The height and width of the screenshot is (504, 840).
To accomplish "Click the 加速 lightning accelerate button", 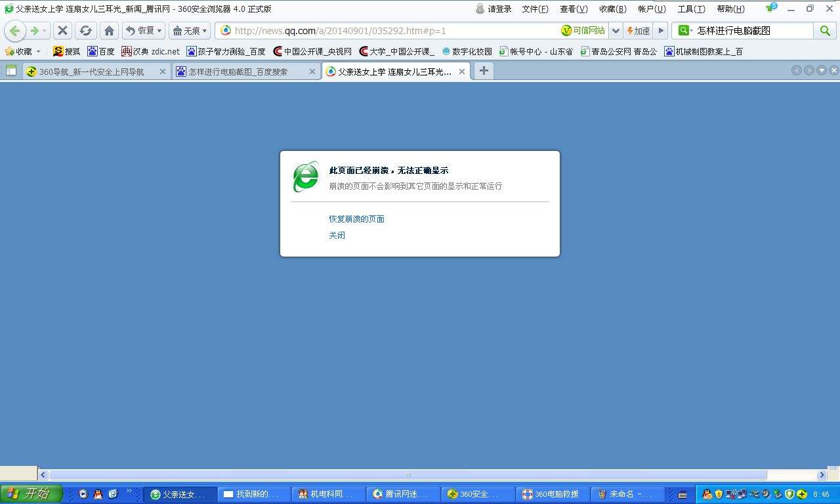I will point(638,31).
